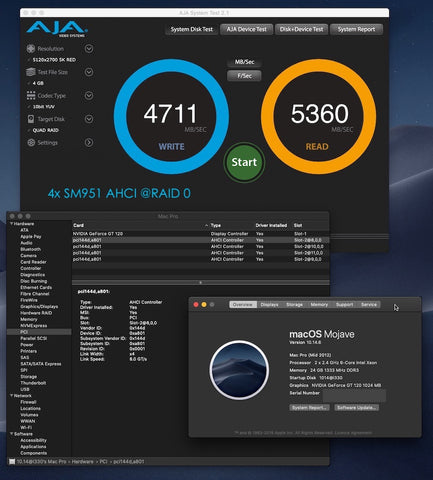Switch to Overview tab in About This Mac
Screen dimensions: 433x480
coord(243,305)
